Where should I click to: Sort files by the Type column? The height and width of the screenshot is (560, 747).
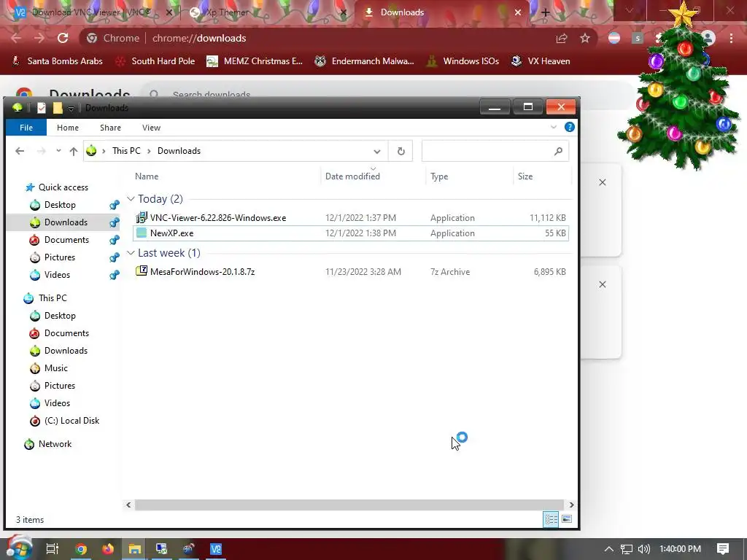[439, 176]
